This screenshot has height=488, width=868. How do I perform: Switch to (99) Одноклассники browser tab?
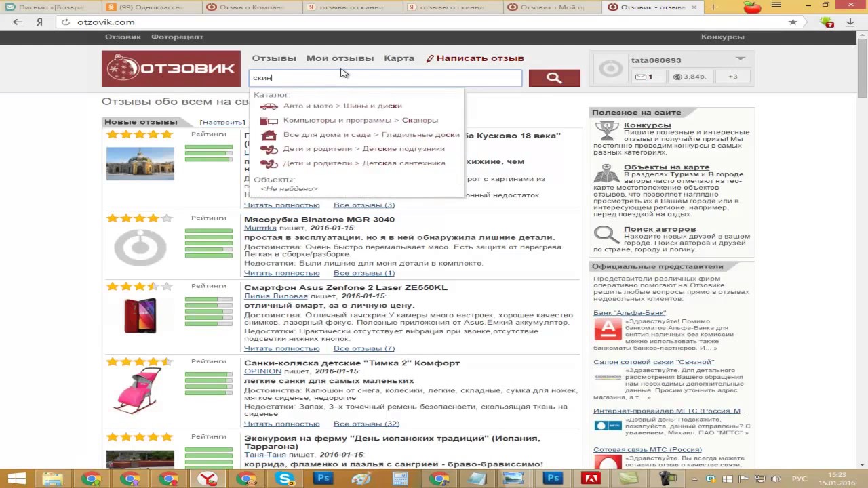coord(151,7)
